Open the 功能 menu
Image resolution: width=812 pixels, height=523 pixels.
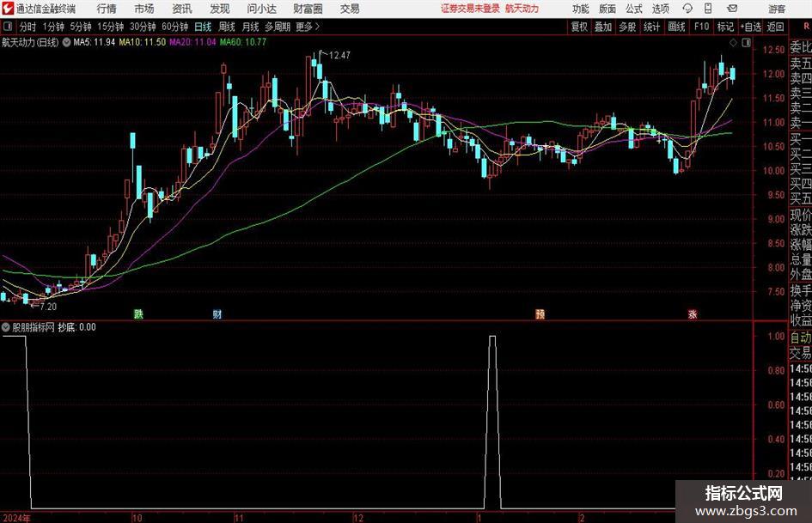(x=581, y=9)
